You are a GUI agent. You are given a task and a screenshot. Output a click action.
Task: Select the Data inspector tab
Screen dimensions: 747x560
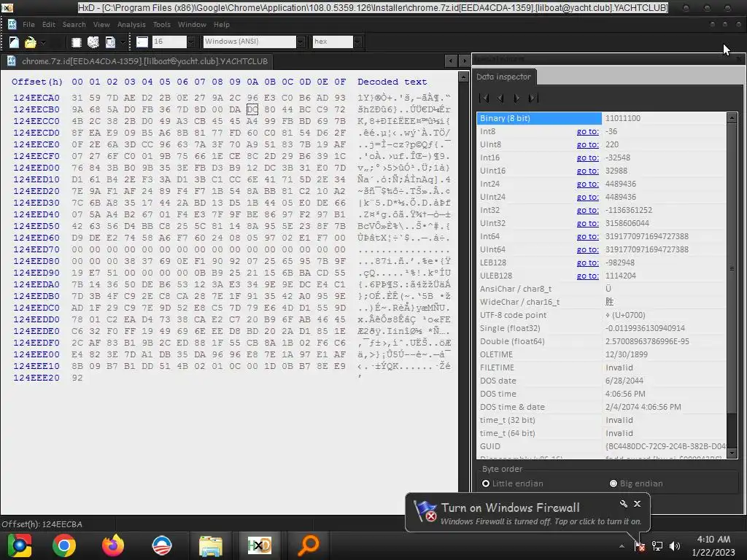(x=503, y=77)
